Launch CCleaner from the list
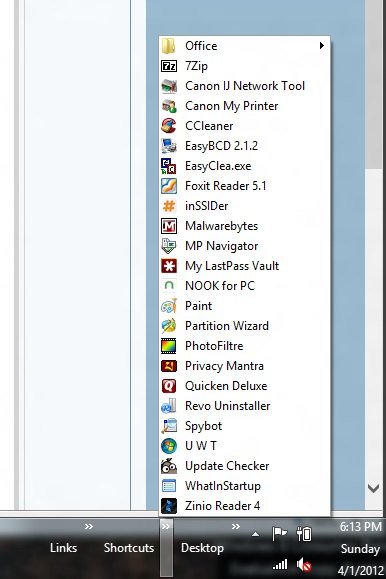 click(244, 126)
